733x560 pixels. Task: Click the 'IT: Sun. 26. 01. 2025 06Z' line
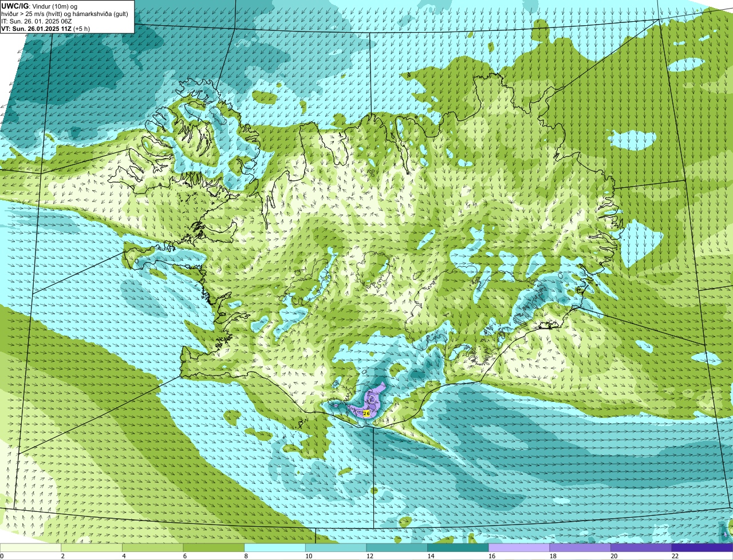click(x=37, y=21)
